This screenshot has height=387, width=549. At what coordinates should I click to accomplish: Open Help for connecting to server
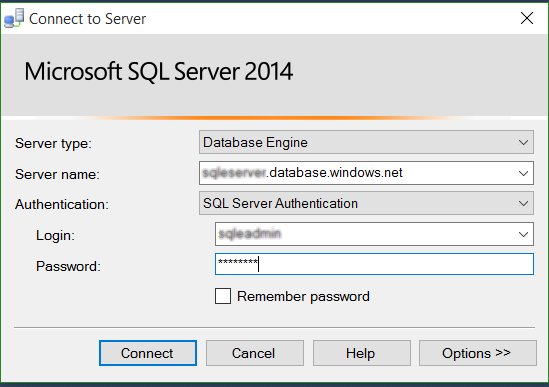point(362,353)
